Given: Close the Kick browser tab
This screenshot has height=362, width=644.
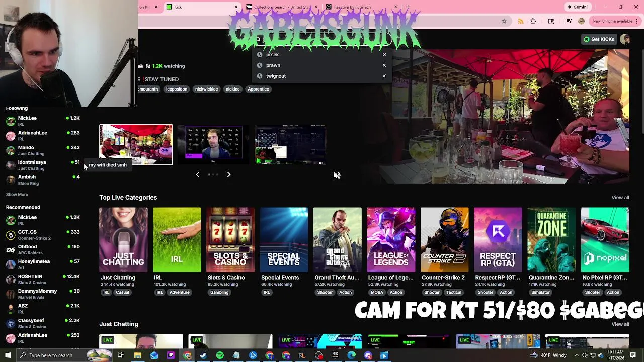Looking at the screenshot, I should (x=236, y=7).
